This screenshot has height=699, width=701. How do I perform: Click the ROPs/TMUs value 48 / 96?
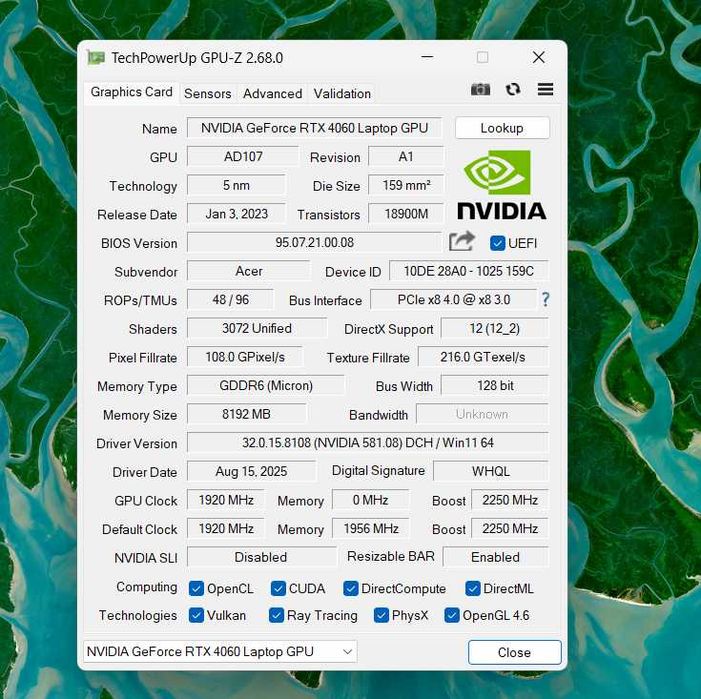pos(230,300)
